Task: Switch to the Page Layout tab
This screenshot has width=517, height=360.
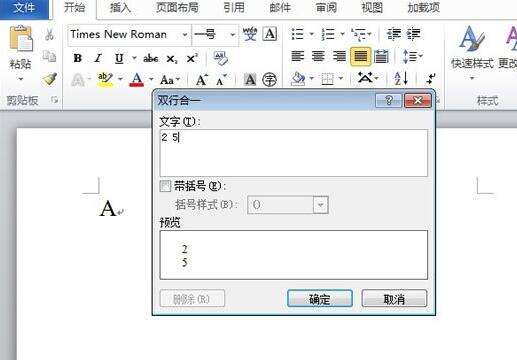Action: (177, 8)
